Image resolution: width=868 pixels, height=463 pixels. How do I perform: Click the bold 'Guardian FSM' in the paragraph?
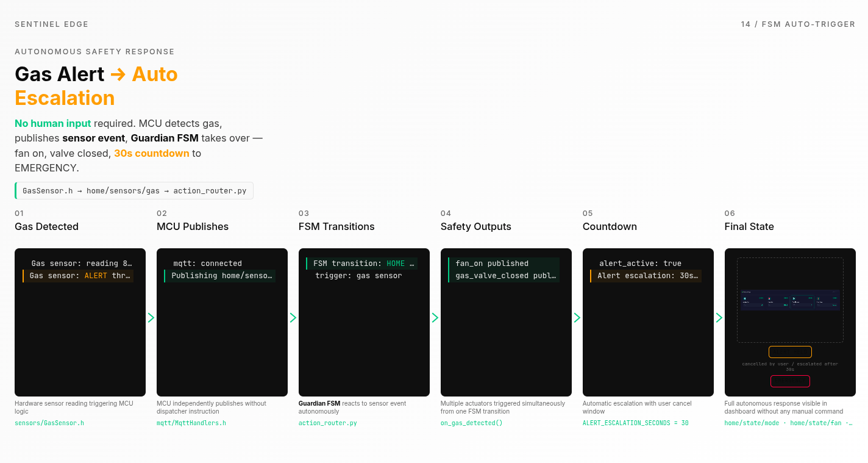(165, 138)
